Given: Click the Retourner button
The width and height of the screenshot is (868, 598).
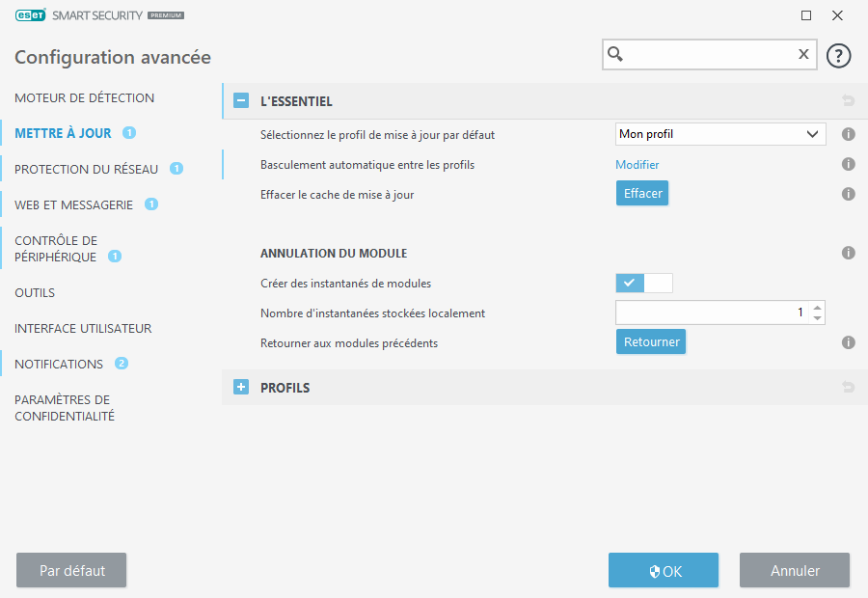Looking at the screenshot, I should (x=651, y=341).
